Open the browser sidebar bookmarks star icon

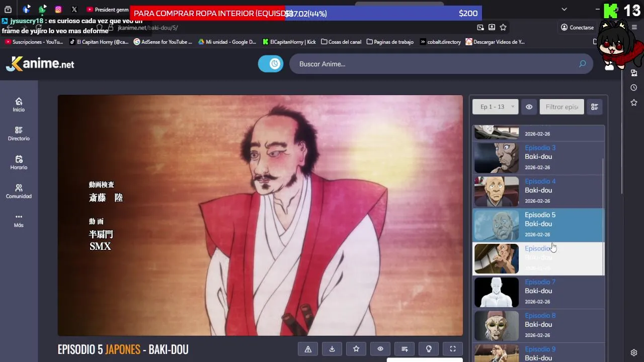click(x=634, y=103)
